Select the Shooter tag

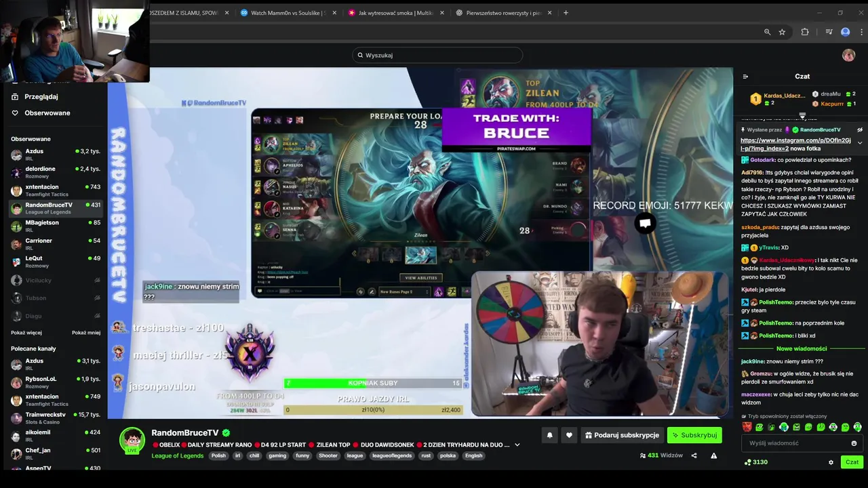click(328, 455)
